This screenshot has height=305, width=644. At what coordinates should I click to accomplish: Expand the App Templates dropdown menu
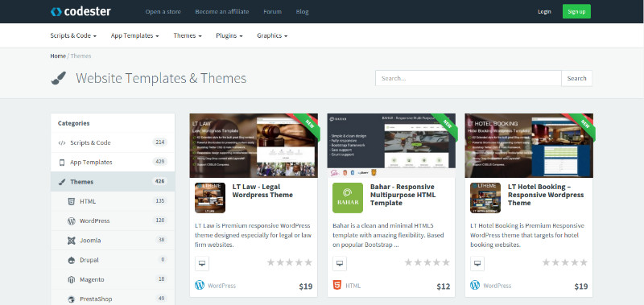point(134,35)
